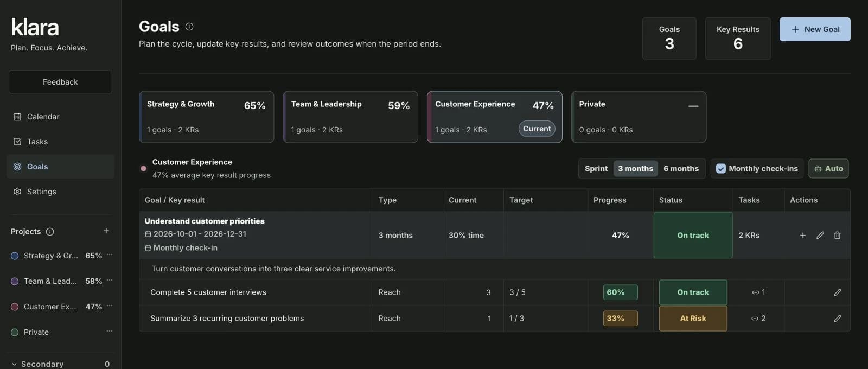Edit the Summarize 3 recurring customer problems row
The width and height of the screenshot is (868, 369).
pyautogui.click(x=838, y=319)
